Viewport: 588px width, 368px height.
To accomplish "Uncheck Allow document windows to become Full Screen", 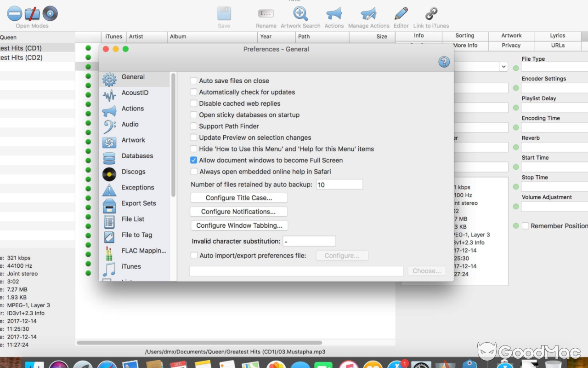I will pyautogui.click(x=193, y=160).
